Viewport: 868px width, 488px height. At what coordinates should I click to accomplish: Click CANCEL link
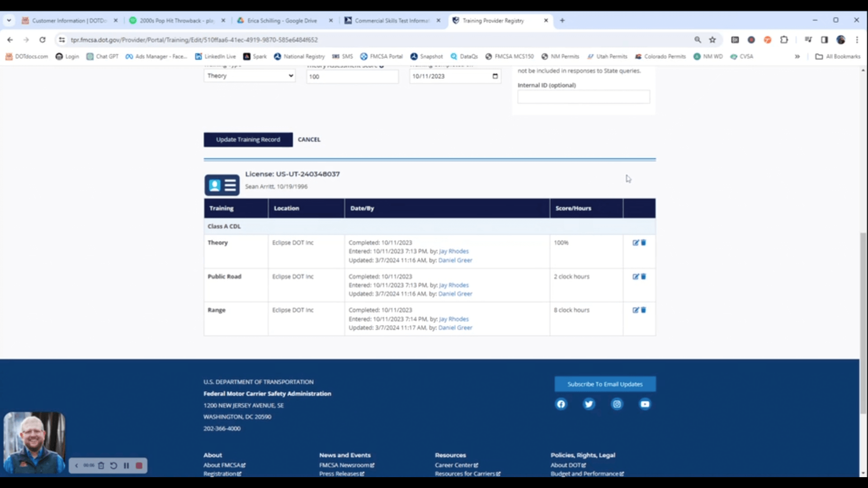pyautogui.click(x=309, y=140)
